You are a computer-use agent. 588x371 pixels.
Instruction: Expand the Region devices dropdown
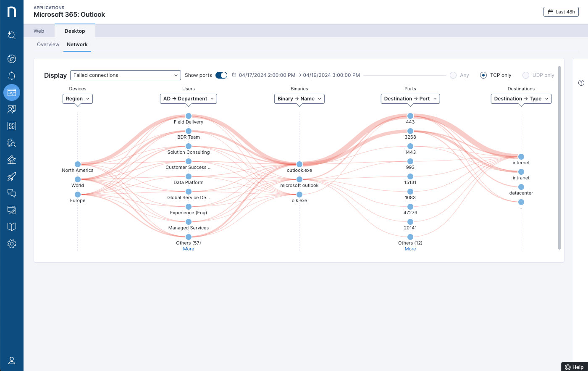coord(78,99)
